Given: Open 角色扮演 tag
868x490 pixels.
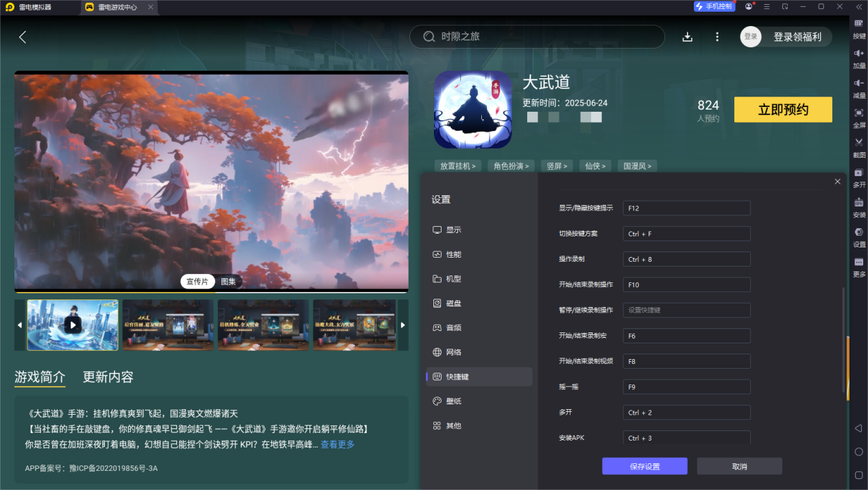Looking at the screenshot, I should [x=511, y=166].
